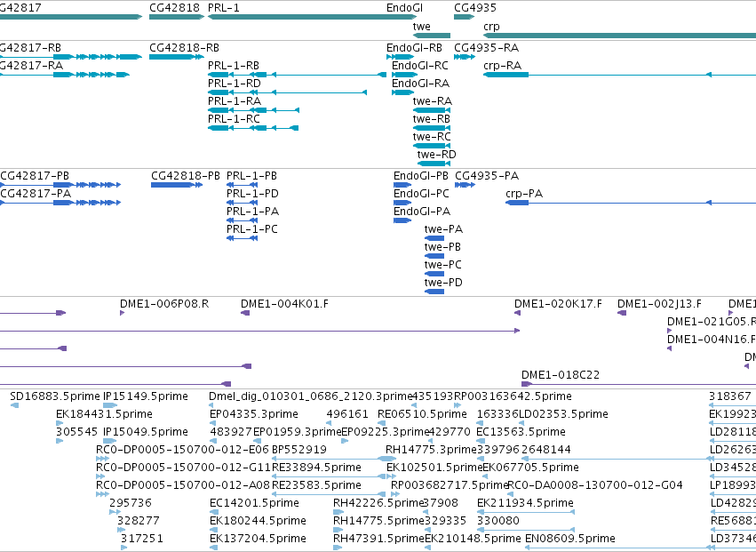756x552 pixels.
Task: Click the crp gene label
Action: click(x=491, y=27)
